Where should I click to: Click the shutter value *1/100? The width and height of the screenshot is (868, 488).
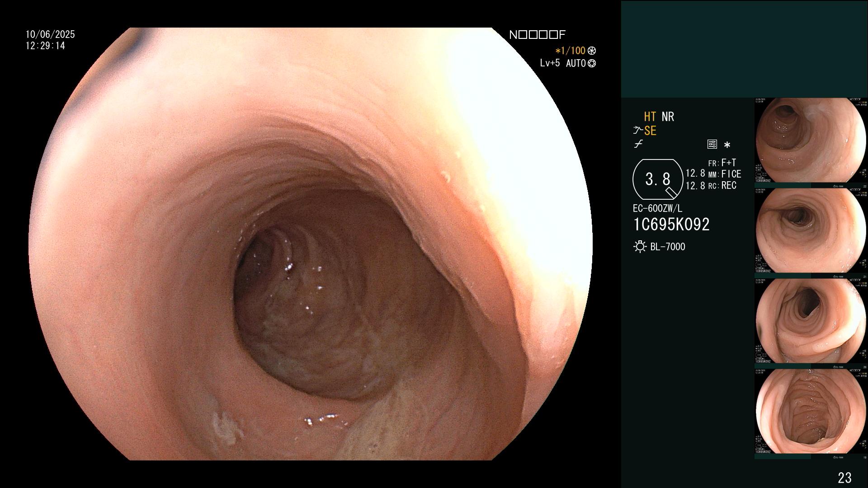(570, 51)
